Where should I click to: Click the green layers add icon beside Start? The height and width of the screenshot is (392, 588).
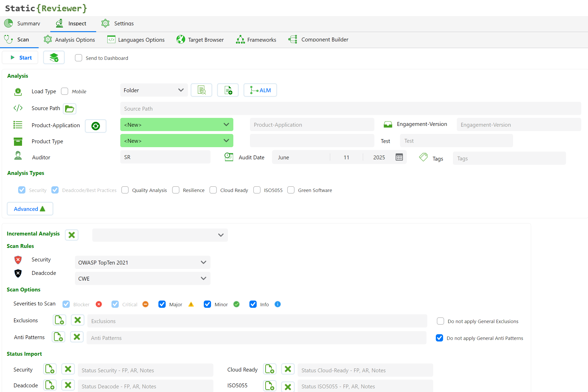pyautogui.click(x=54, y=58)
